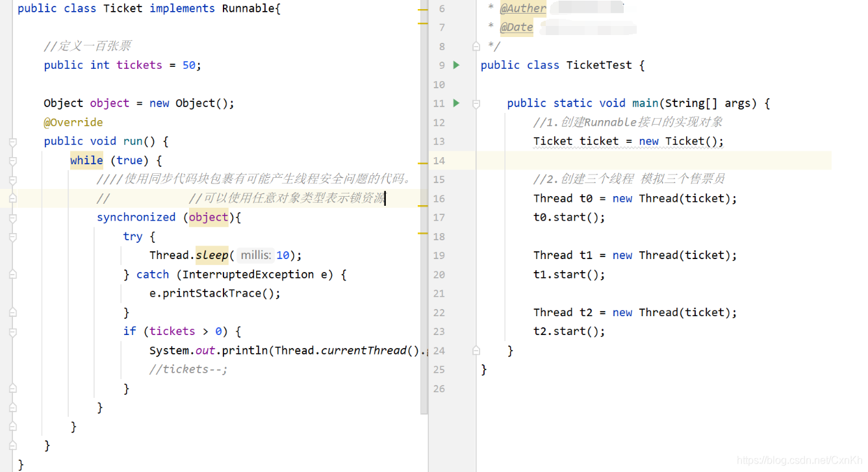The image size is (868, 472).
Task: Toggle the fold marker at main's closing brace
Action: coord(476,351)
